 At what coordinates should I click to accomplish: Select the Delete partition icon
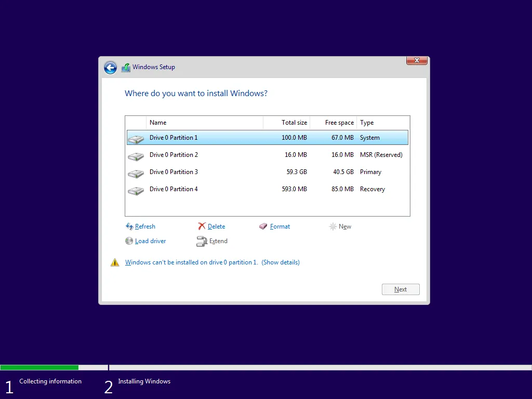pyautogui.click(x=202, y=226)
